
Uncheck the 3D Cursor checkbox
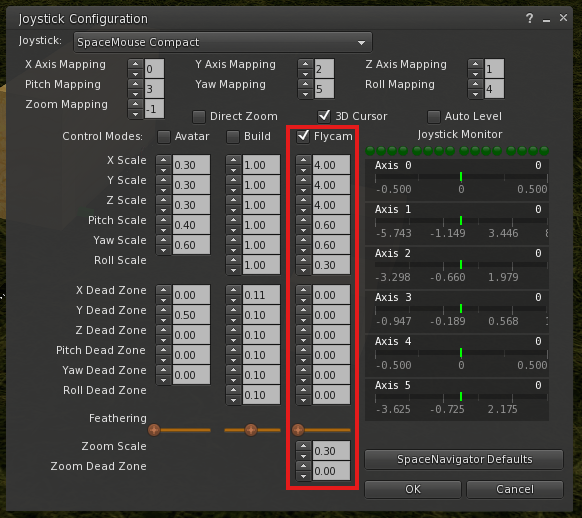click(324, 116)
